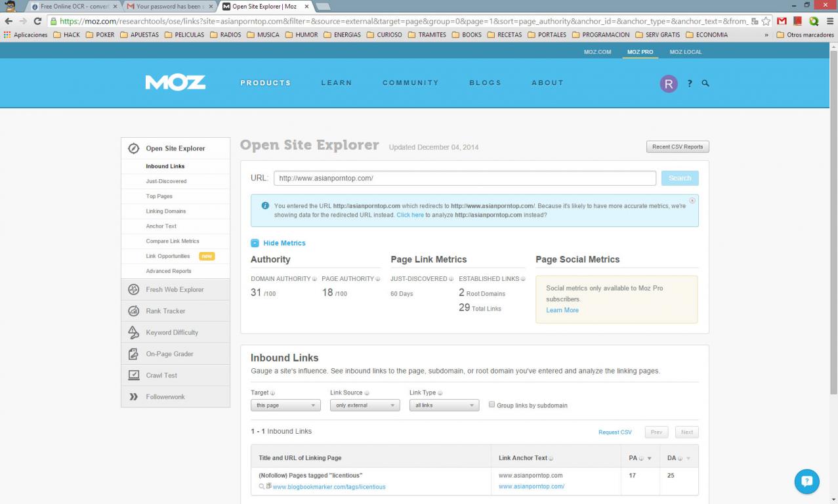Select Compare Link Metrics in the sidebar

pos(173,241)
